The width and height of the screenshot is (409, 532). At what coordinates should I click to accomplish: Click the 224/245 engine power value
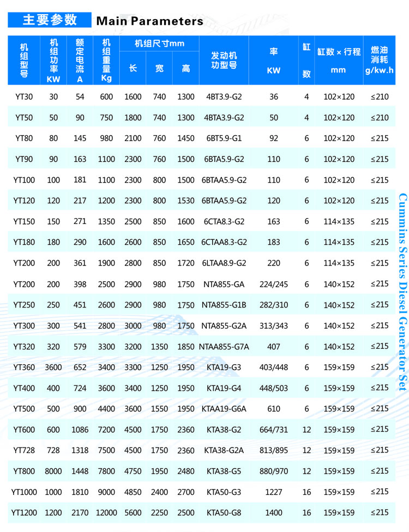pos(274,285)
